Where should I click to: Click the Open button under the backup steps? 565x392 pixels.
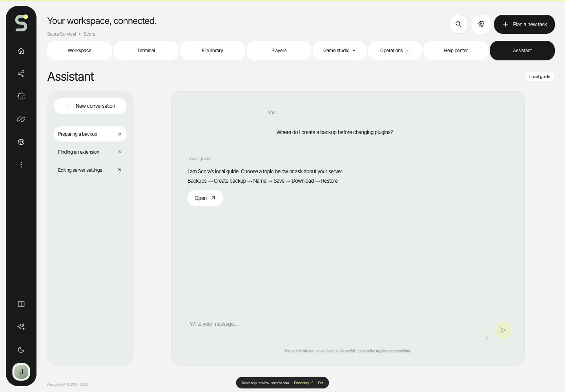pos(205,198)
